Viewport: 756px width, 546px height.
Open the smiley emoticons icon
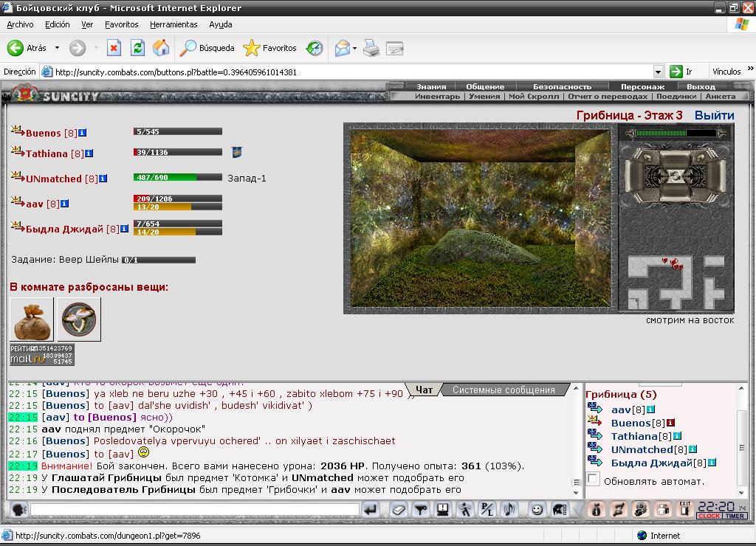pyautogui.click(x=537, y=509)
